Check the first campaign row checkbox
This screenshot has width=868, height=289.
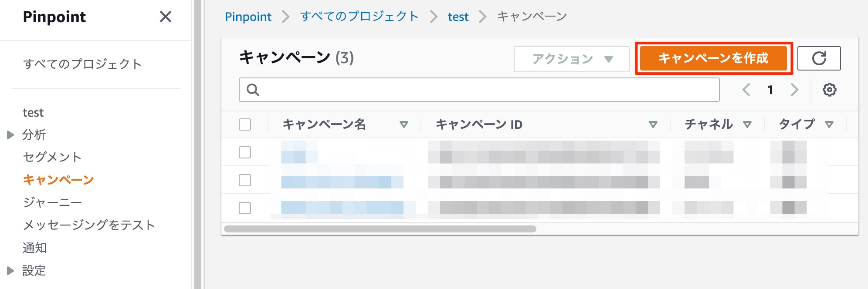click(244, 153)
